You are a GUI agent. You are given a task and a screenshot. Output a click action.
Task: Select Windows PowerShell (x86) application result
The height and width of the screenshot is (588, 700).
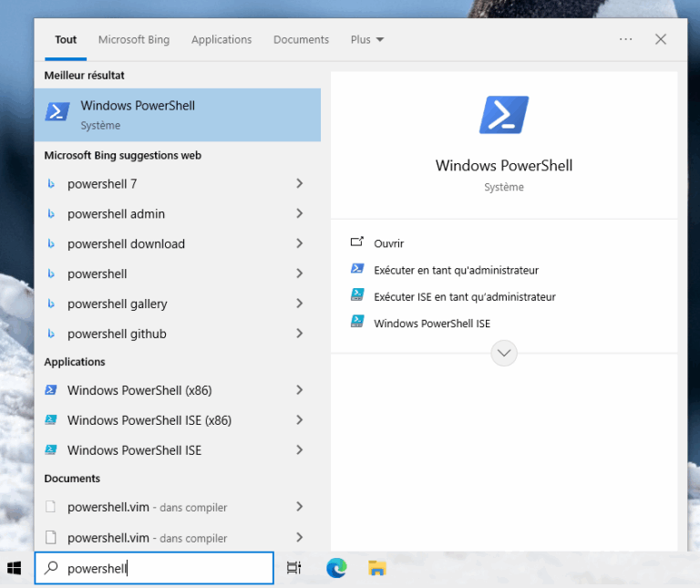tap(139, 390)
